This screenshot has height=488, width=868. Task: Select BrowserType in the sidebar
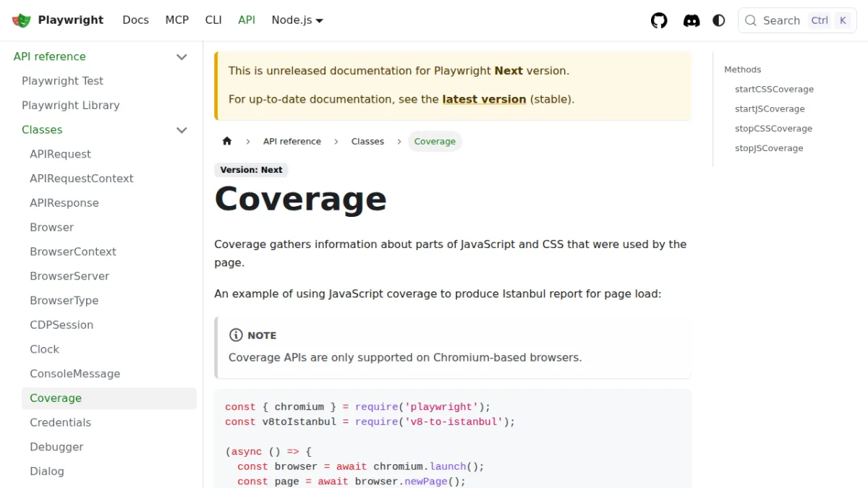pos(109,301)
